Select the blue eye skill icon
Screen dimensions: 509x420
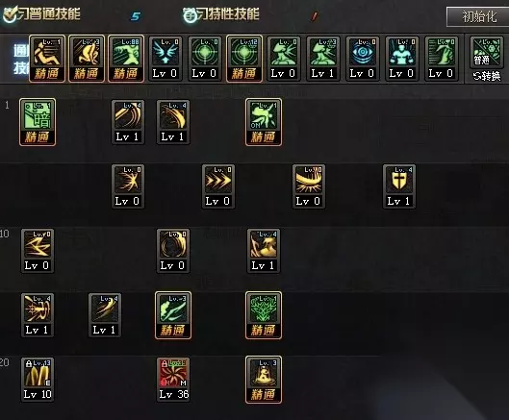tap(363, 59)
